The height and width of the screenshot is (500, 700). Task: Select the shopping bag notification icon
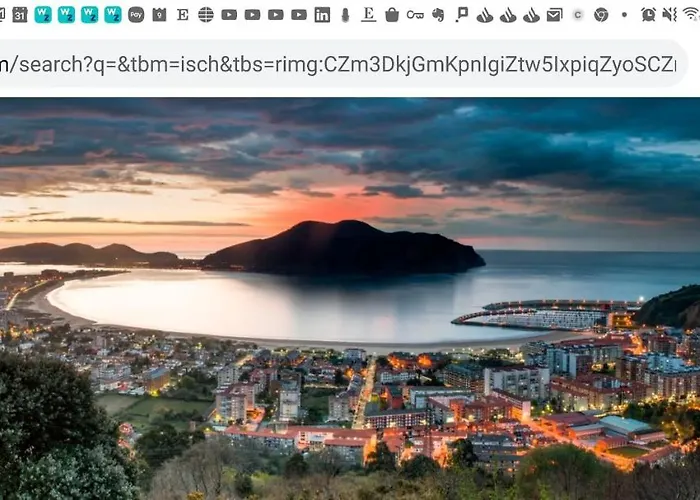[392, 15]
